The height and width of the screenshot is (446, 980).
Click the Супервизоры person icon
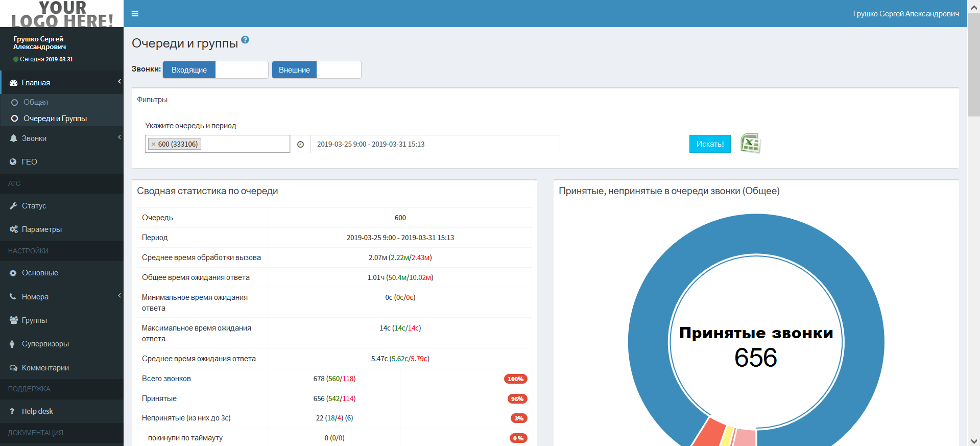pyautogui.click(x=12, y=344)
